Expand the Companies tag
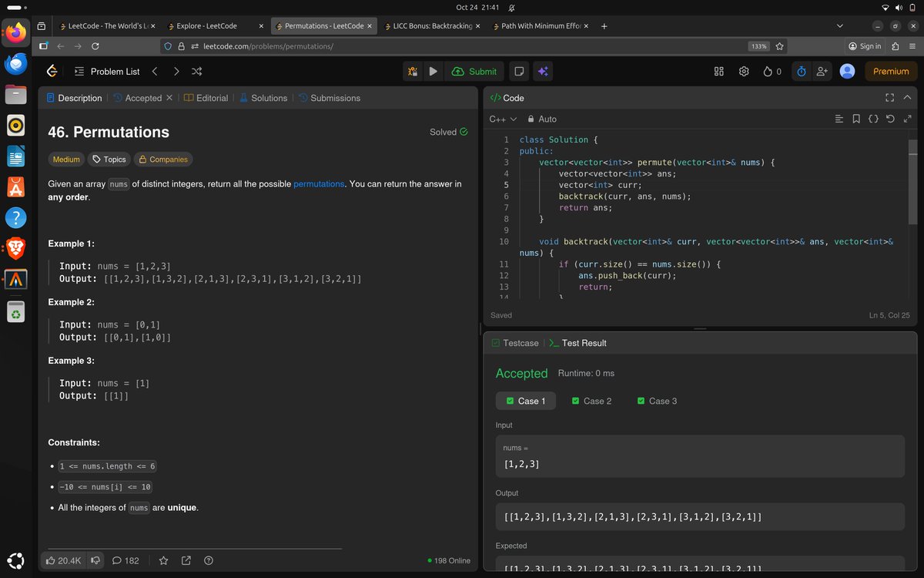924x578 pixels. [162, 160]
